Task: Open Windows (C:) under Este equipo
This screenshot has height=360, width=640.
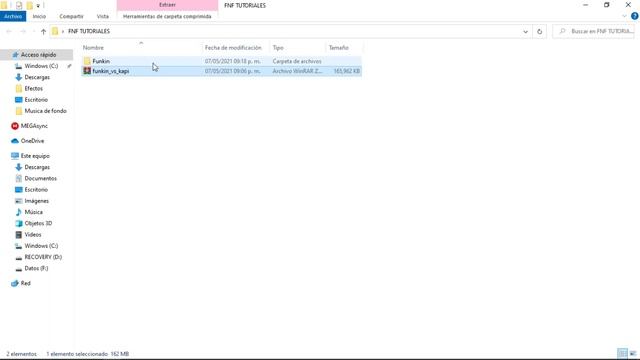Action: pos(41,246)
